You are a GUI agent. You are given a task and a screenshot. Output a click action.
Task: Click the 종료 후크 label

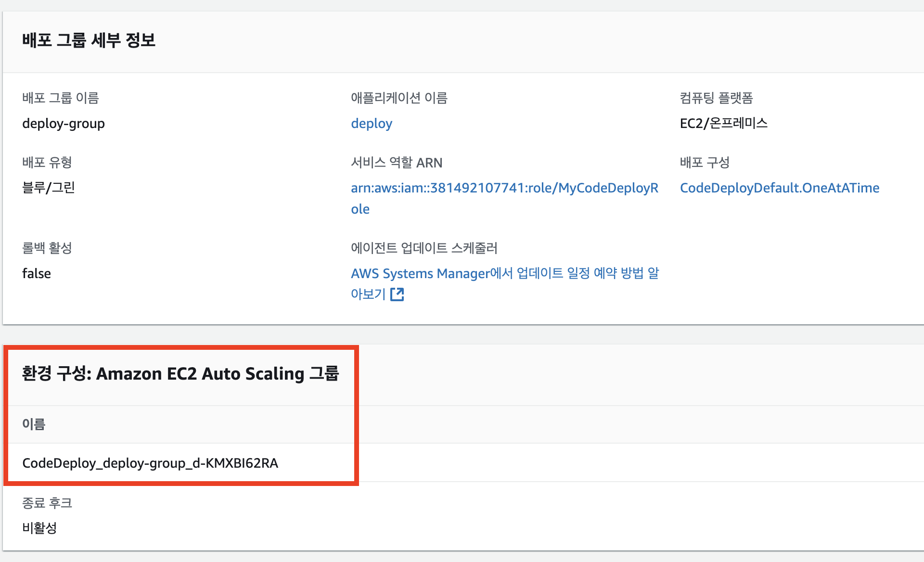47,503
